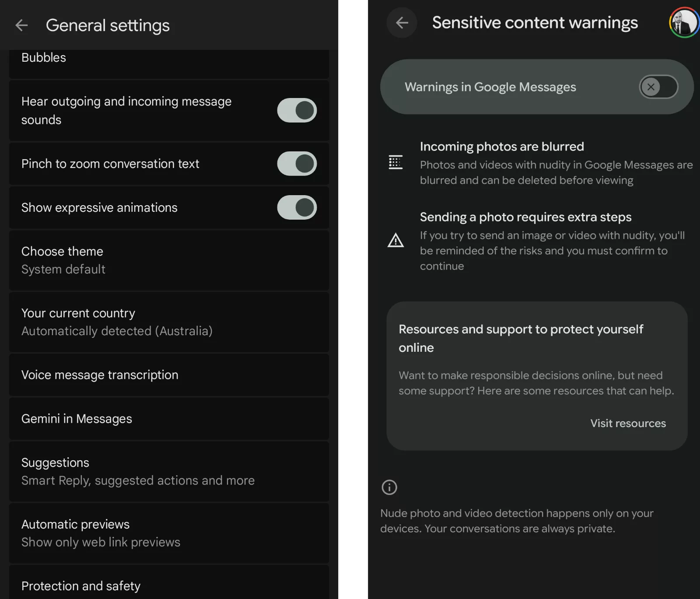This screenshot has height=599, width=700.
Task: Change Your current country setting
Action: coord(169,322)
